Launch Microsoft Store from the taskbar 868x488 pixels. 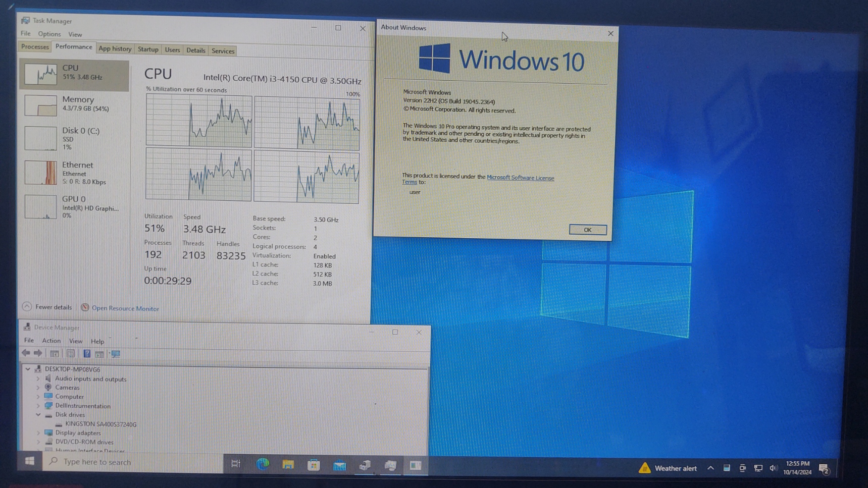314,465
